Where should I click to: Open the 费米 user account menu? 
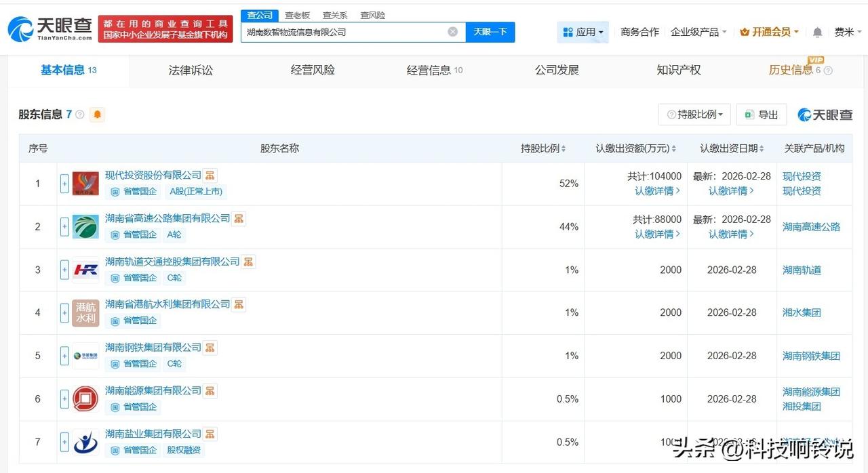848,32
